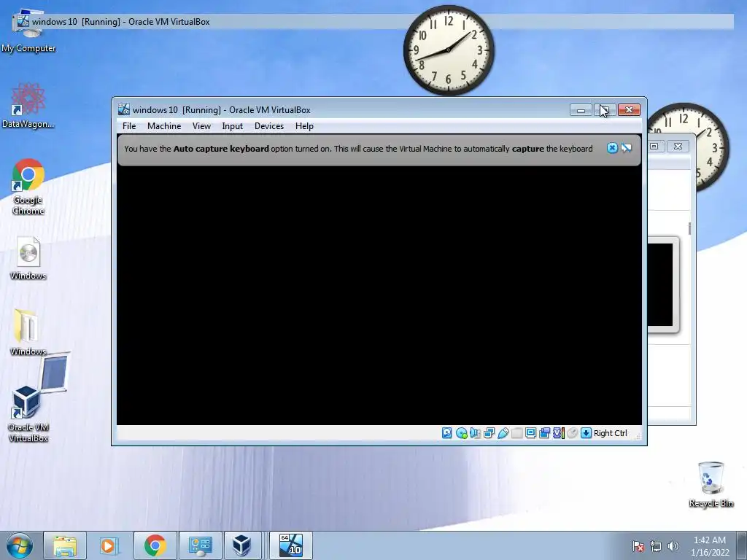Select Google Chrome desktop shortcut
This screenshot has width=747, height=560.
click(28, 187)
